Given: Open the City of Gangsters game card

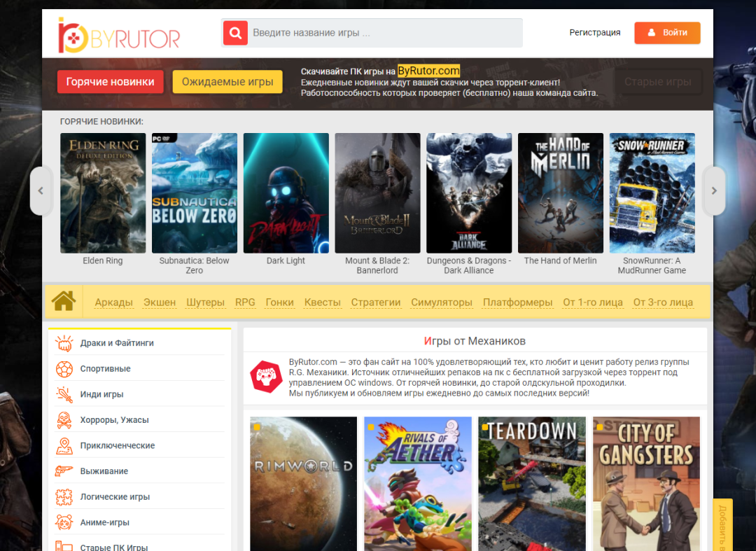Looking at the screenshot, I should click(x=646, y=484).
